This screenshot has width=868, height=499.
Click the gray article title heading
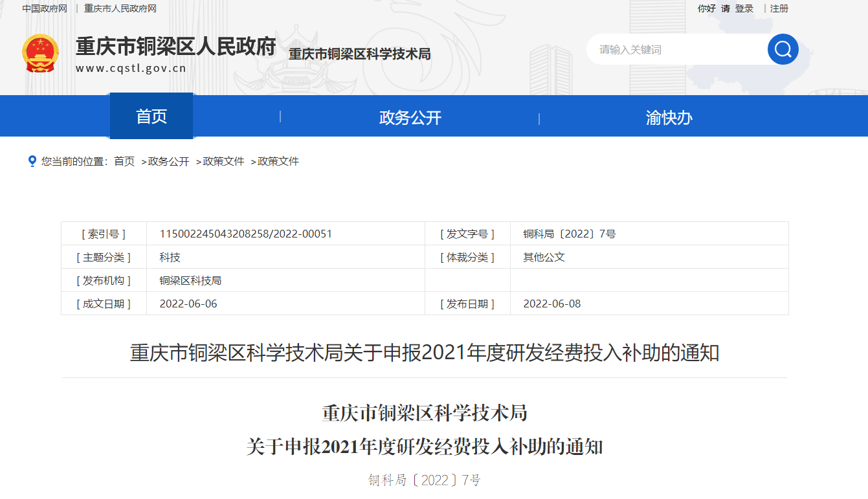click(425, 353)
